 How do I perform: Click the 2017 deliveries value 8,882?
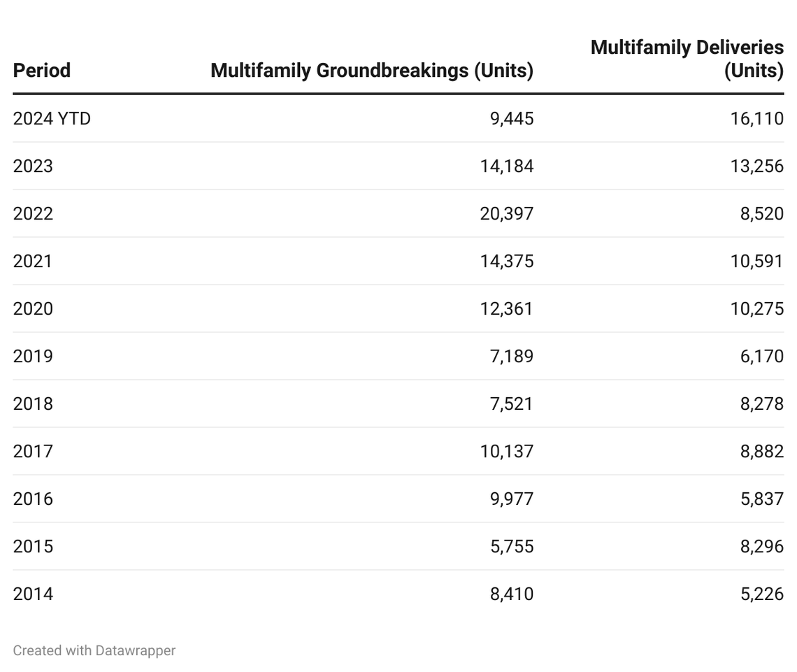click(x=762, y=452)
